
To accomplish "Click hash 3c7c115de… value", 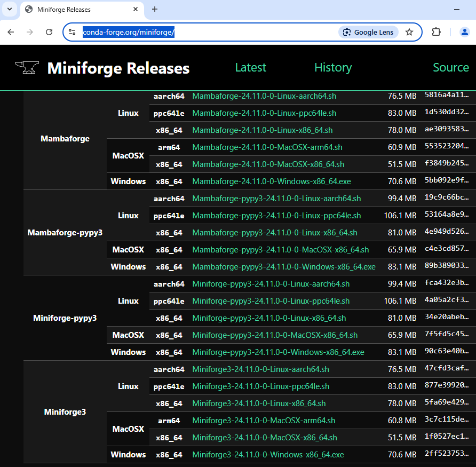I will [x=447, y=419].
